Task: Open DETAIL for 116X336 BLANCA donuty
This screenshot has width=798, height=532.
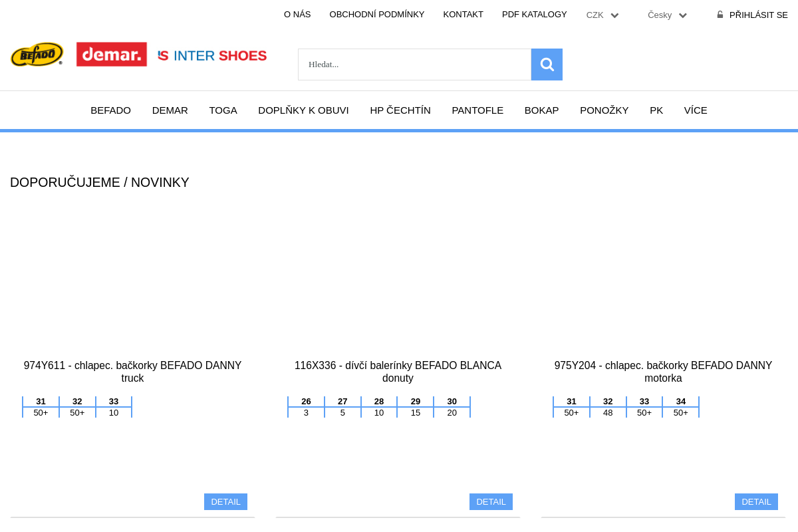Action: (491, 502)
